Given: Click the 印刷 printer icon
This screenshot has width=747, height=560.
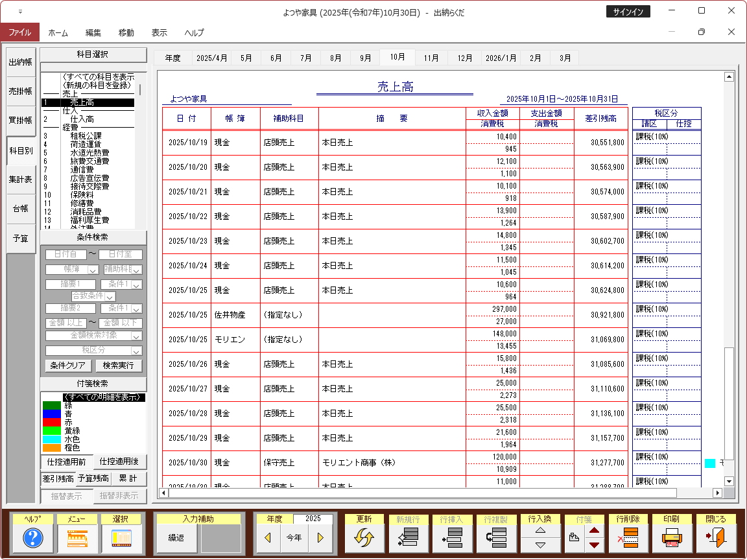Looking at the screenshot, I should coord(672,538).
